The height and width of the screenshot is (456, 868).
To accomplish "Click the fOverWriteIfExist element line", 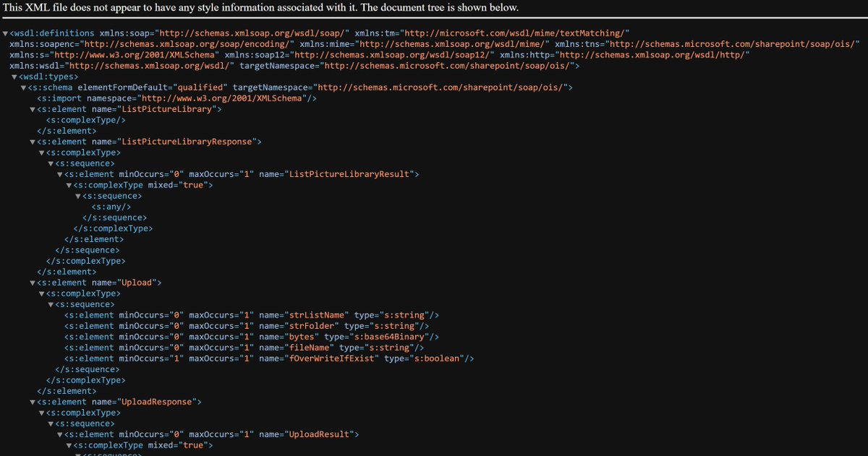I will (x=269, y=358).
